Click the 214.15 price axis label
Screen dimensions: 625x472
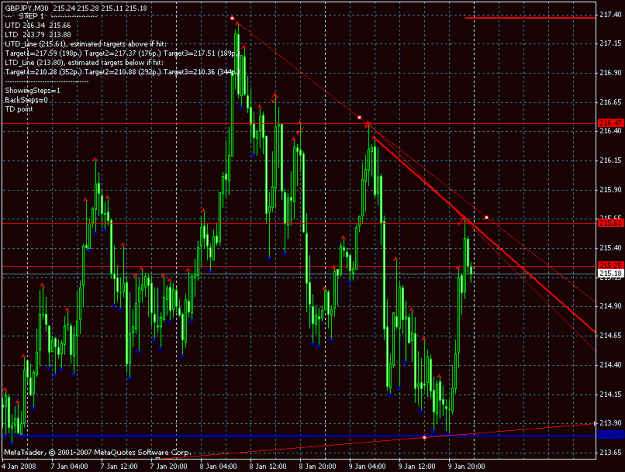(610, 394)
